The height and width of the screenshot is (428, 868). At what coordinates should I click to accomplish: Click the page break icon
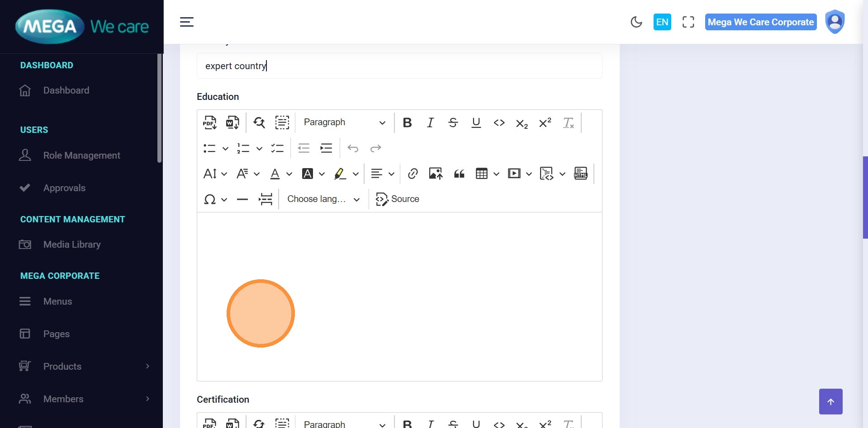[266, 199]
